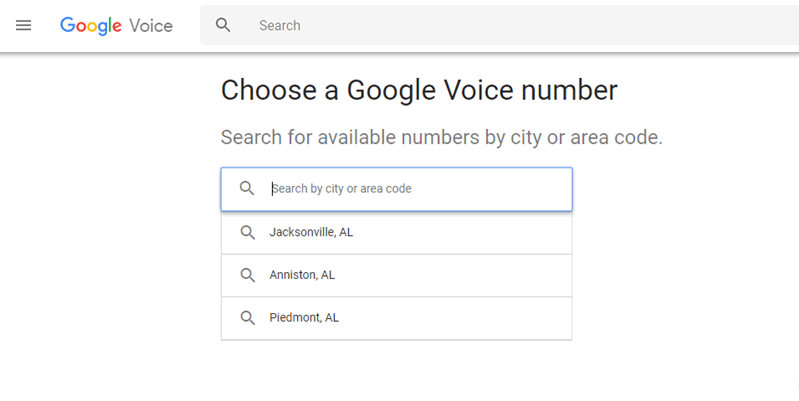The image size is (799, 401).
Task: Pick the Piedmont, AL suggestion
Action: 304,318
